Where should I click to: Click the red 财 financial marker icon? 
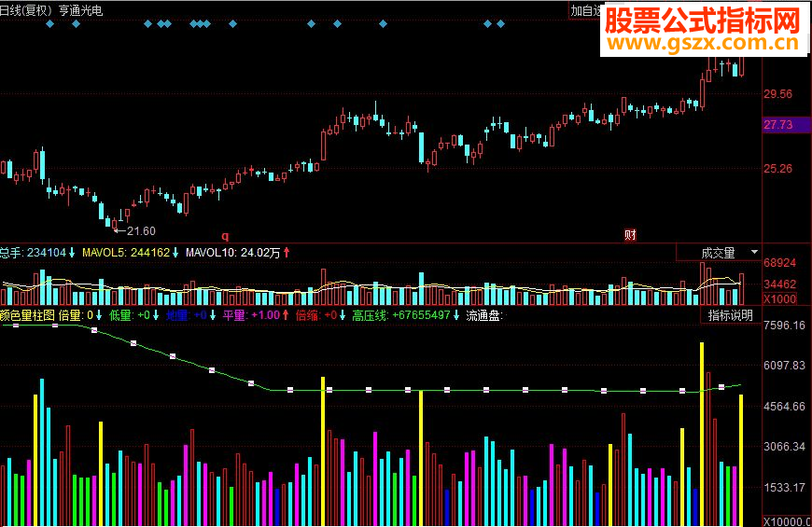[630, 236]
